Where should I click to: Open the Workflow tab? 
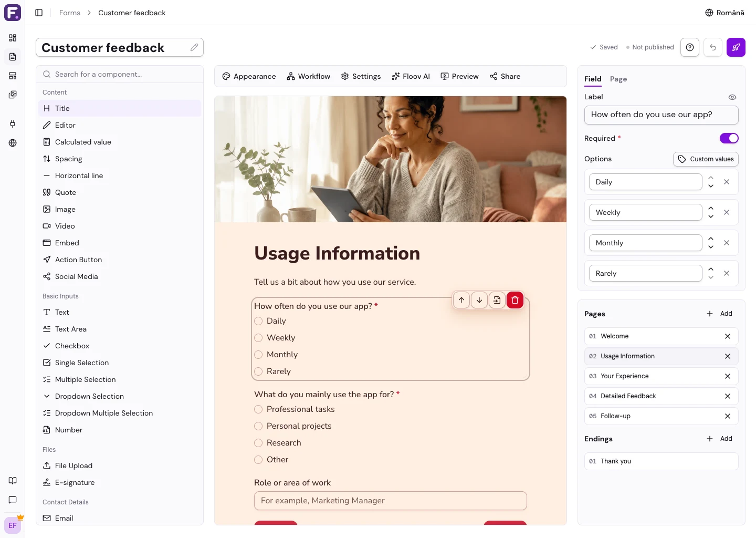[x=309, y=76]
